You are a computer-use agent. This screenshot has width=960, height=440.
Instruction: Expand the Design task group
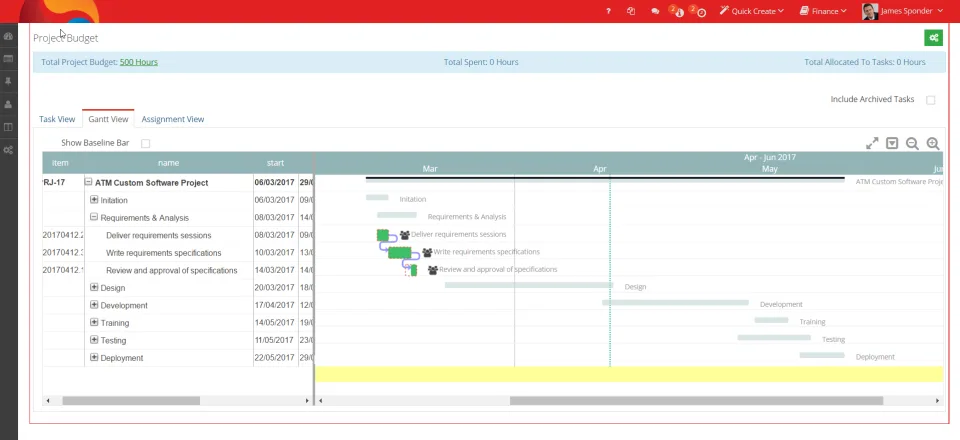click(94, 287)
